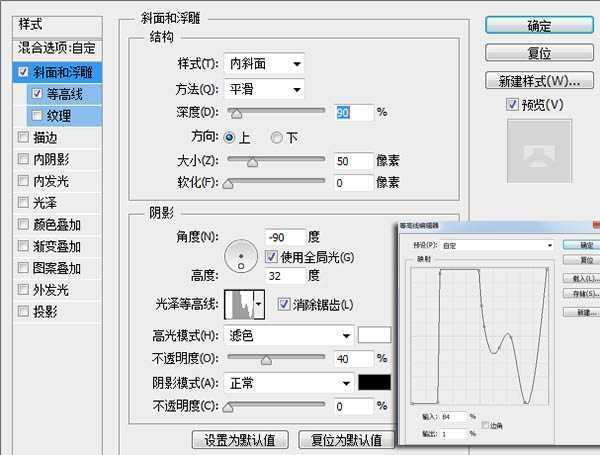Open the gloss contour picker arrow
Screen dimensions: 600x455
tap(260, 303)
